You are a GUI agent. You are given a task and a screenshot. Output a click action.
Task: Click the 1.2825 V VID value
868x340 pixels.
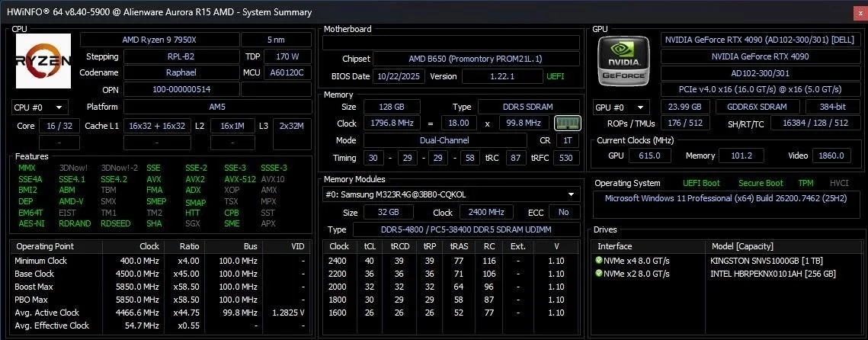click(x=288, y=313)
